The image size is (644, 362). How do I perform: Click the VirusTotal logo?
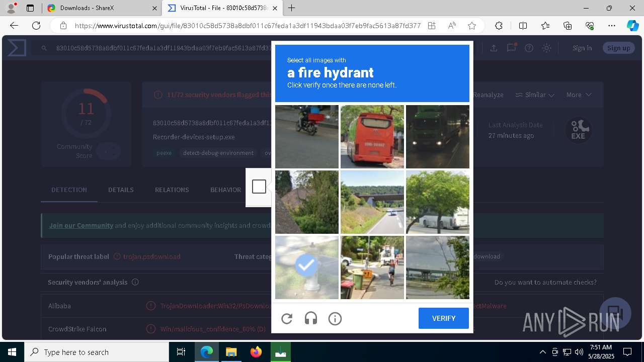click(x=17, y=48)
